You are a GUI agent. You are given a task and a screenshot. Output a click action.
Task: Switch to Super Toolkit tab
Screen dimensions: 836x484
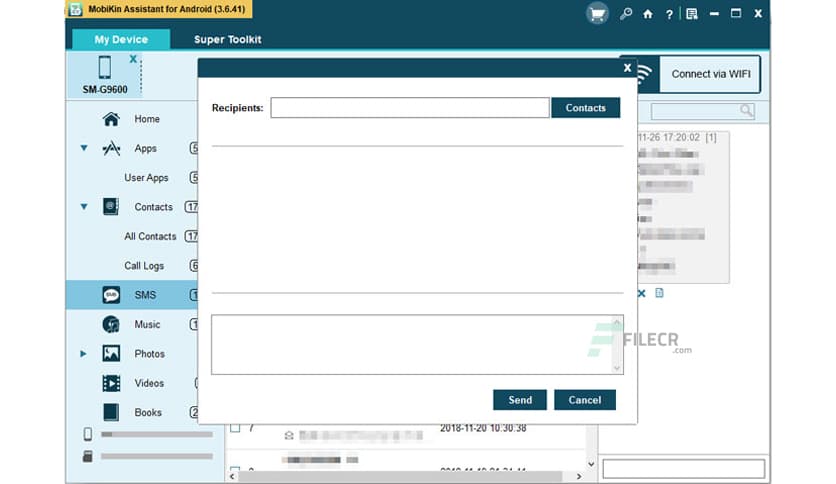click(228, 39)
